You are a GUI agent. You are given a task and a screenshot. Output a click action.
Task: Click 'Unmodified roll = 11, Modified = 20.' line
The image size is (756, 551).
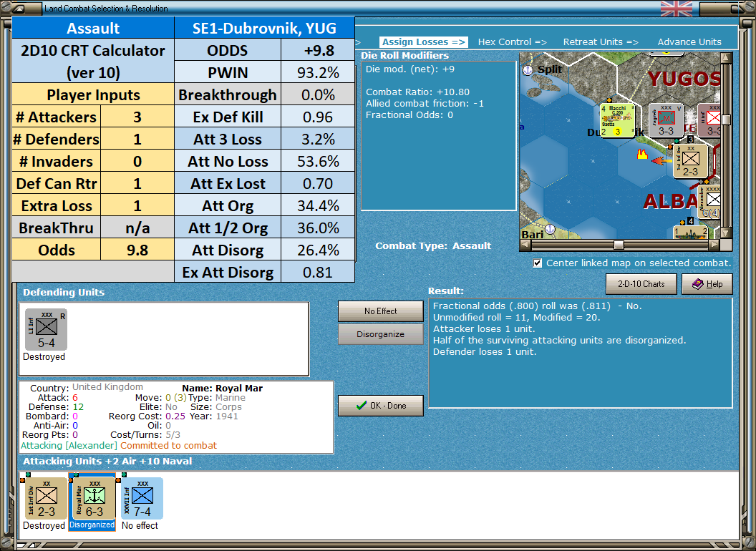click(516, 317)
